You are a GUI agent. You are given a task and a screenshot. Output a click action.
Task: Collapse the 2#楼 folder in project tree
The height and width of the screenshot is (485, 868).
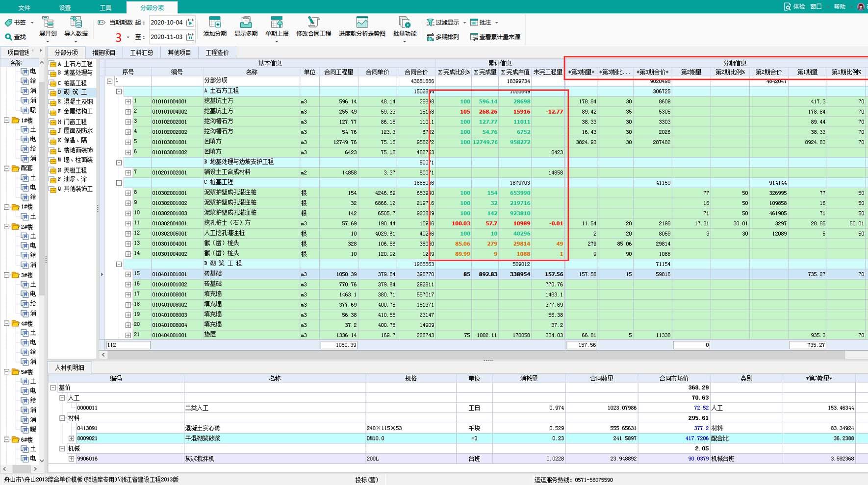pyautogui.click(x=7, y=226)
